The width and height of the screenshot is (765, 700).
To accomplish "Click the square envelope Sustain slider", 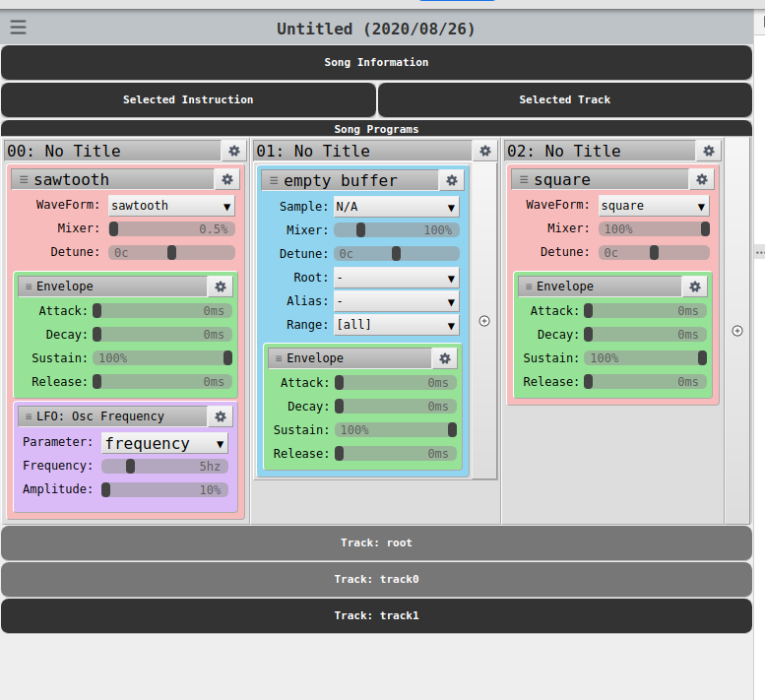I will click(645, 358).
